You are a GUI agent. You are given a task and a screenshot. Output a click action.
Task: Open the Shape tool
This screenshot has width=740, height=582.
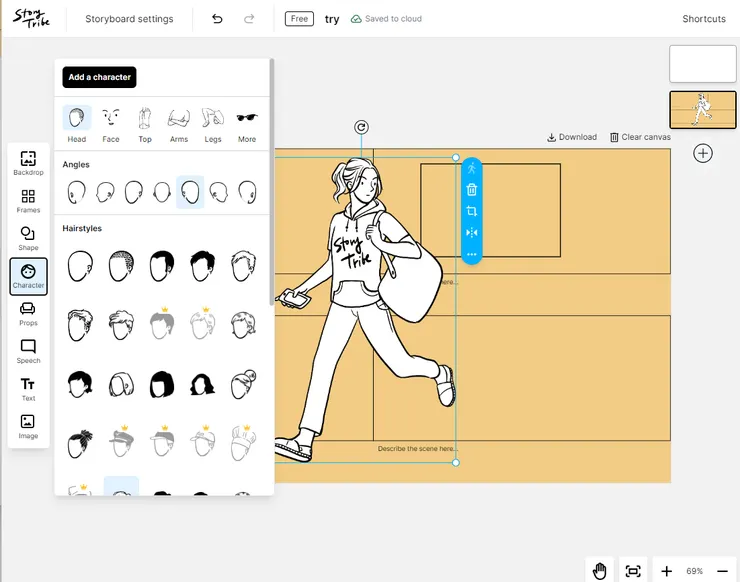(x=28, y=238)
